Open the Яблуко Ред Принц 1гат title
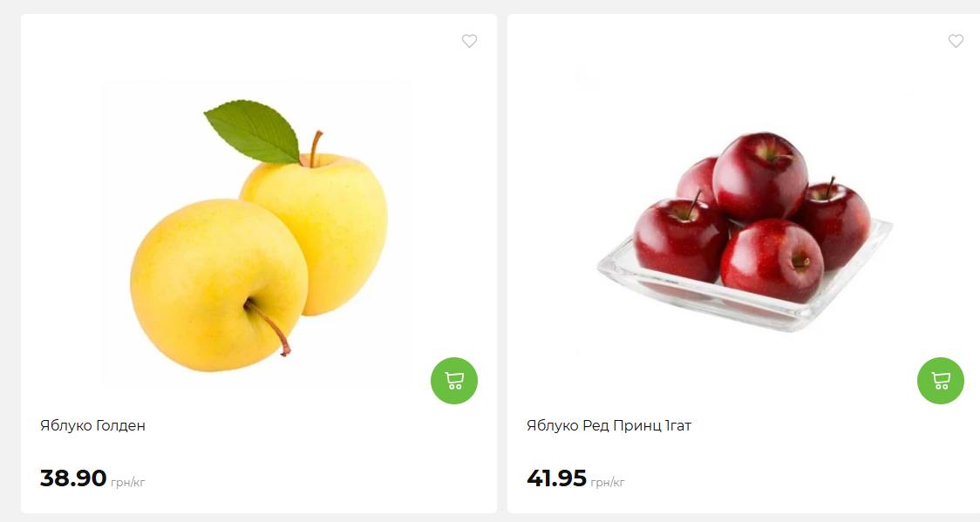This screenshot has width=980, height=522. coord(609,426)
